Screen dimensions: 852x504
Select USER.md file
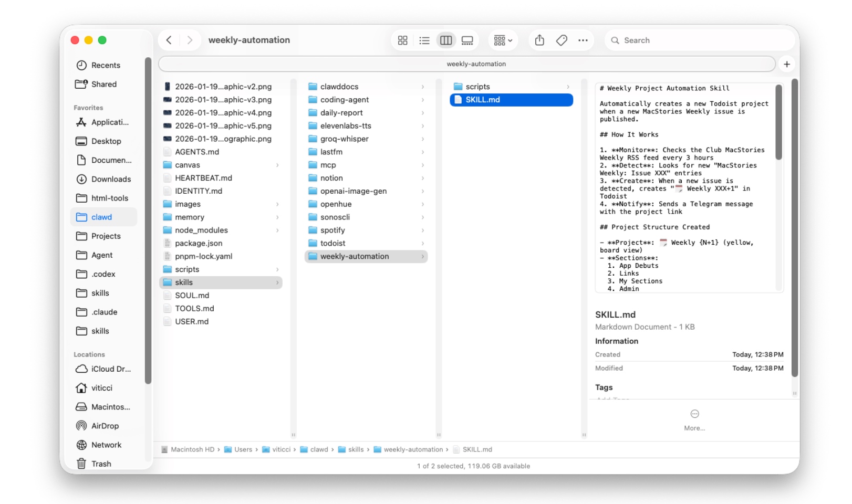pyautogui.click(x=221, y=322)
